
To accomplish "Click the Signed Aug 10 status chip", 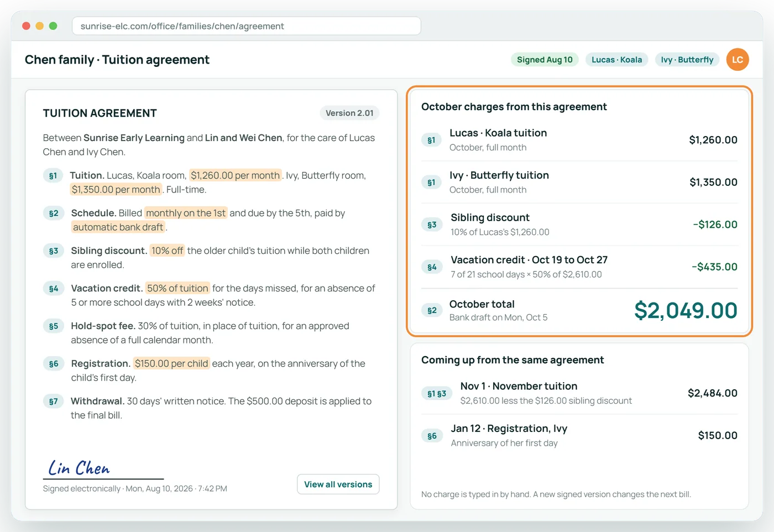I will click(x=545, y=60).
